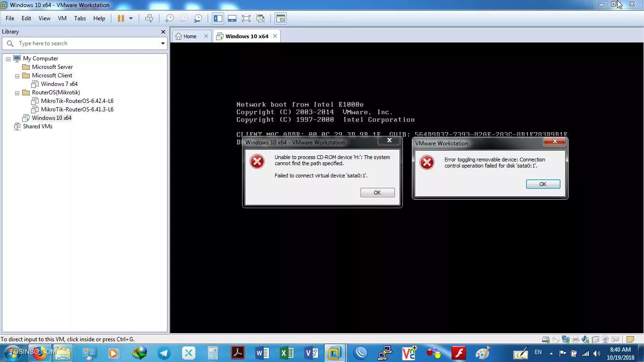Close the Library panel

coord(163,32)
